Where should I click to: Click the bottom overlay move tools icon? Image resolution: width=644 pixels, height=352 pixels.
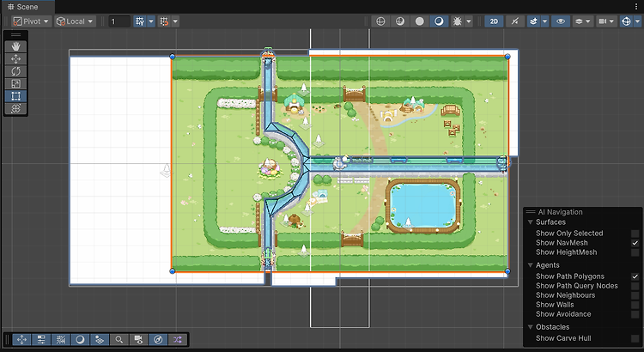click(21, 340)
